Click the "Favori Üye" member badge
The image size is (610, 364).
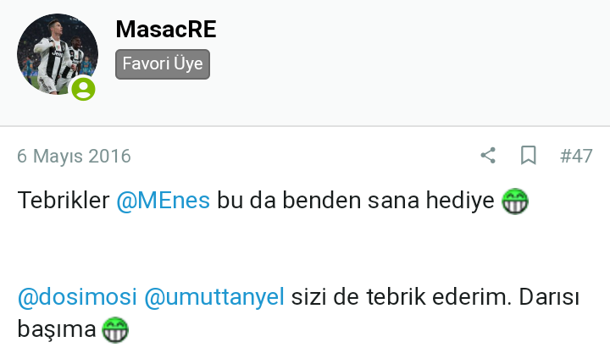click(x=163, y=64)
